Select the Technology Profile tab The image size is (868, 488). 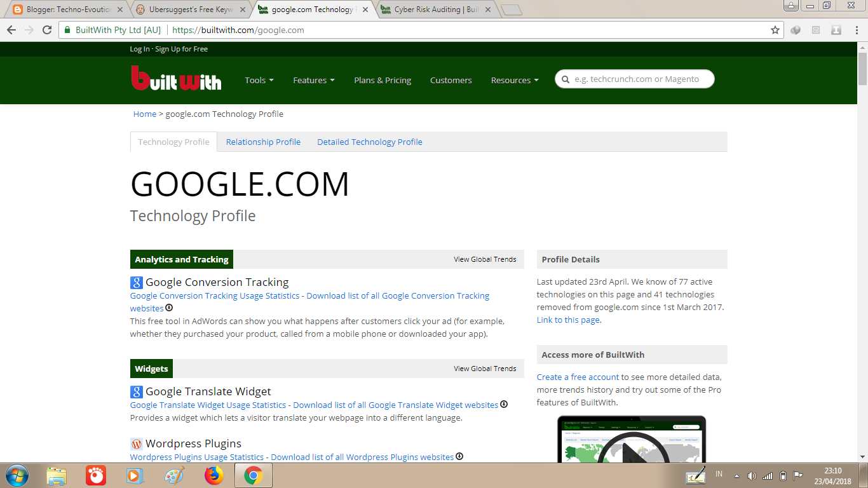pyautogui.click(x=173, y=142)
